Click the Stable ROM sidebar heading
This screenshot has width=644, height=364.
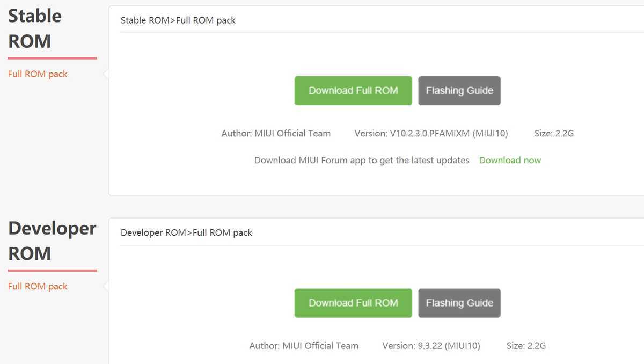pos(34,28)
